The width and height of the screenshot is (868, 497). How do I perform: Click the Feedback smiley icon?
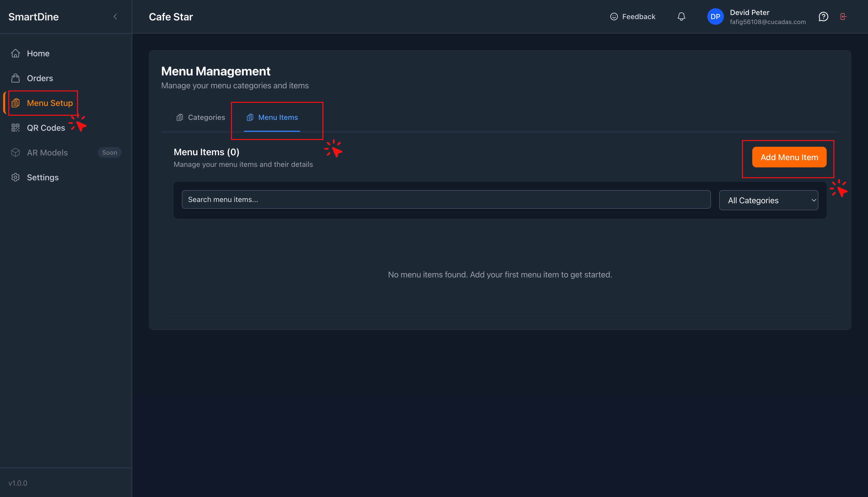pyautogui.click(x=614, y=17)
